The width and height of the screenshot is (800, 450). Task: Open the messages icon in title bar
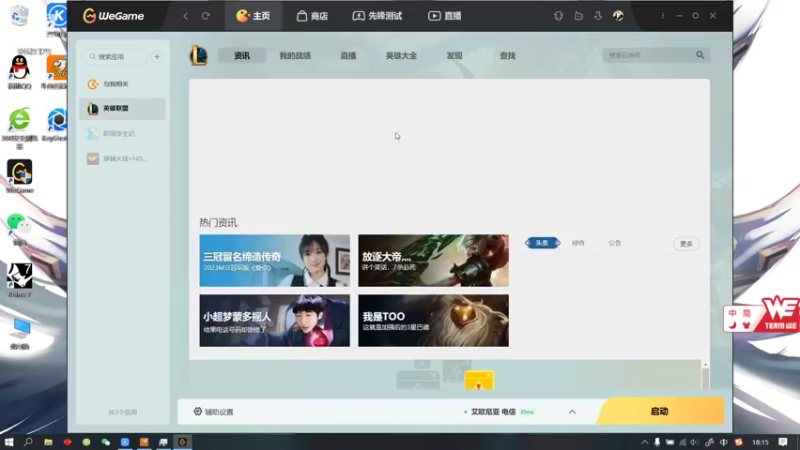pos(578,16)
